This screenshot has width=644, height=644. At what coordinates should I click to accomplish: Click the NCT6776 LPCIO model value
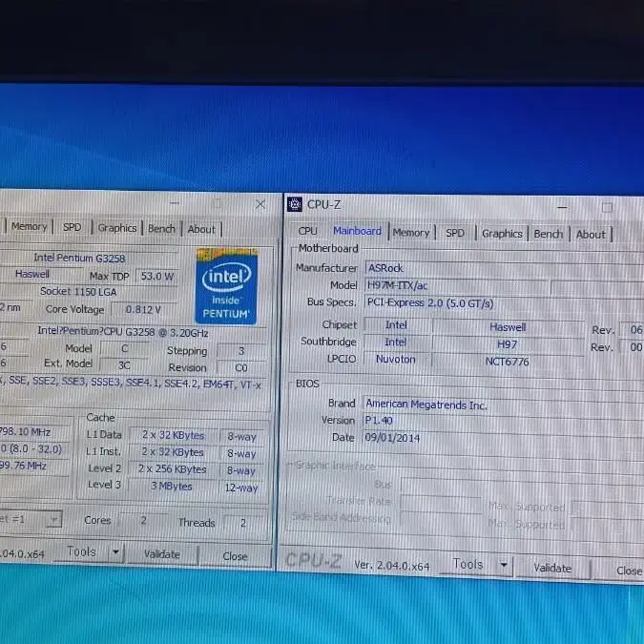[508, 362]
